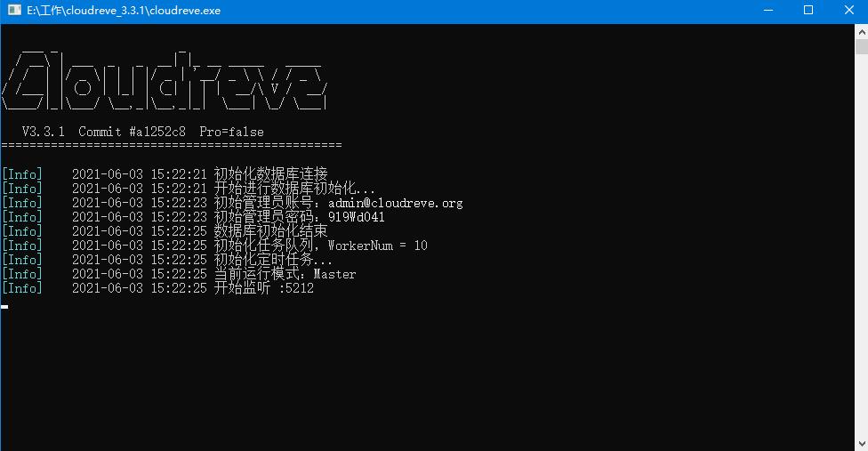This screenshot has height=451, width=868.
Task: Click the log line 数据库初始化结束
Action: (x=270, y=231)
